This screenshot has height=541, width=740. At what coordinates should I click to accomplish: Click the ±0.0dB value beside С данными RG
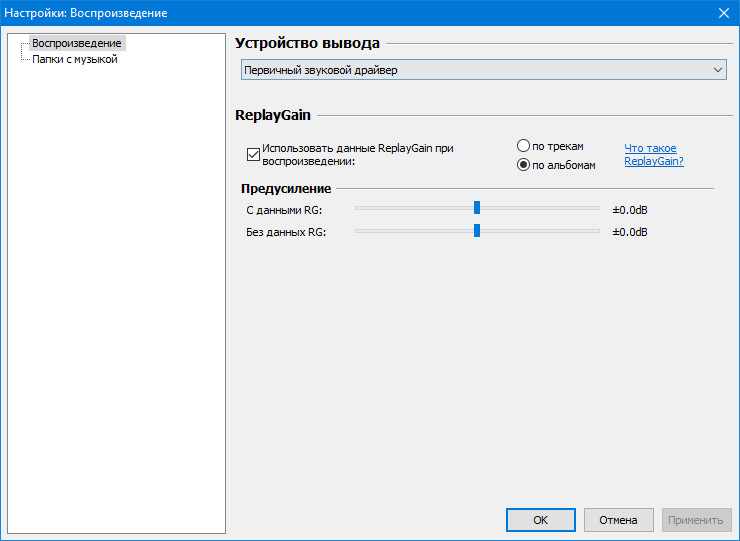click(630, 210)
